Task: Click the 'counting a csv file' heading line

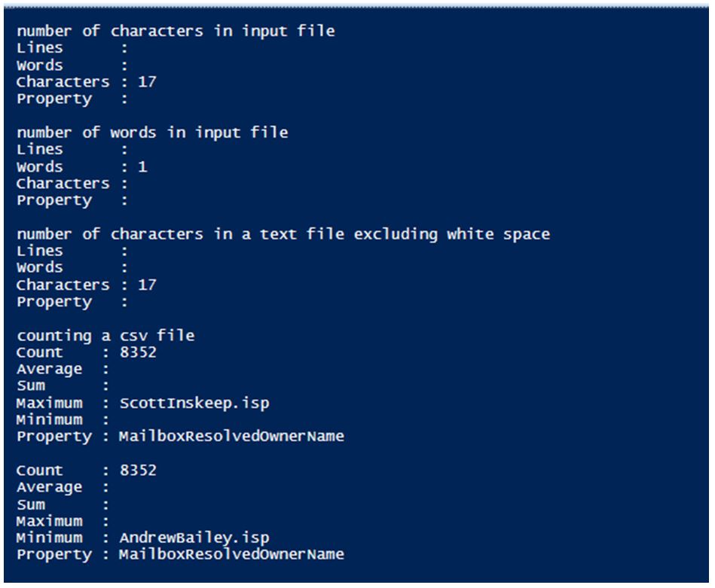Action: click(x=105, y=336)
